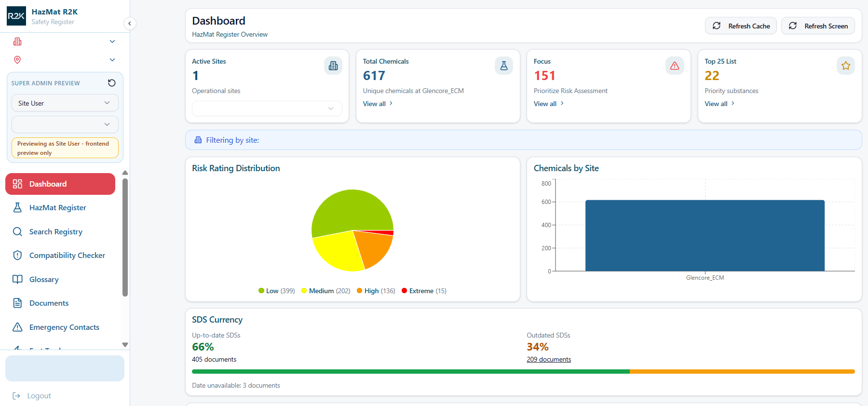This screenshot has height=406, width=868.
Task: Click the R2K logo icon
Action: (x=16, y=16)
